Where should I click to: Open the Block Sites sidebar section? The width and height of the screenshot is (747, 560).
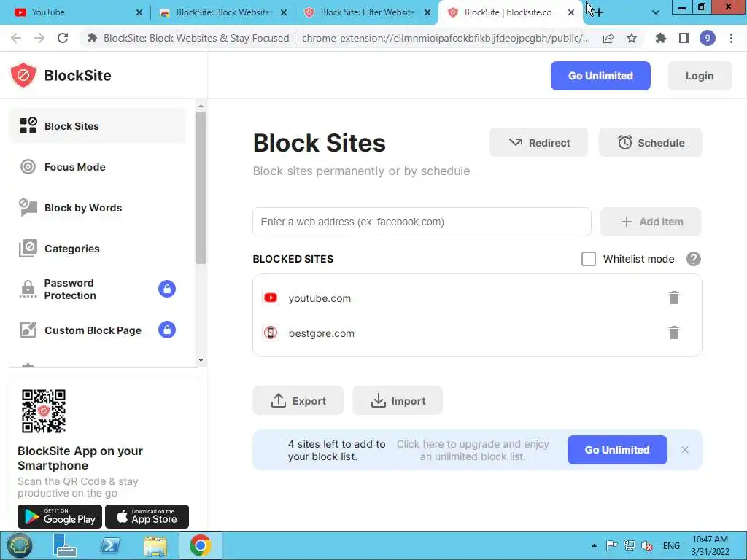(97, 125)
